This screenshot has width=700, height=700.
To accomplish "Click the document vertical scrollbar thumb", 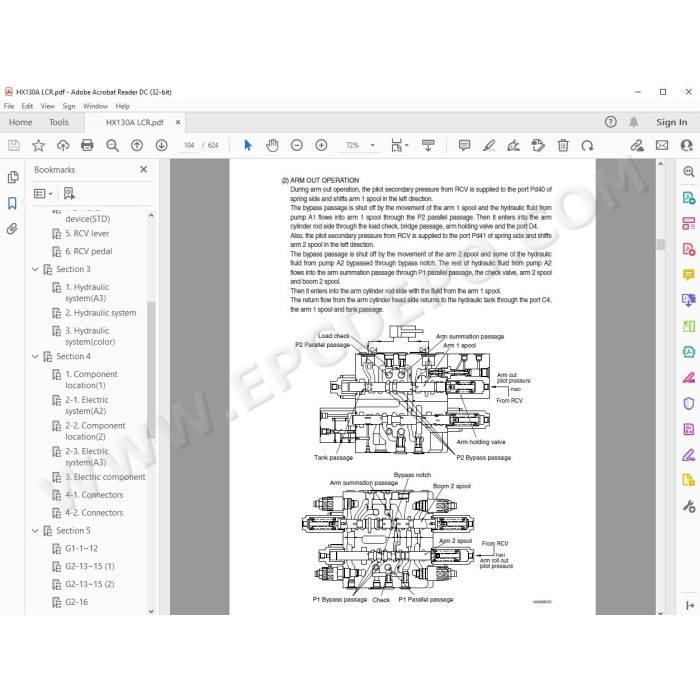I will tap(661, 245).
